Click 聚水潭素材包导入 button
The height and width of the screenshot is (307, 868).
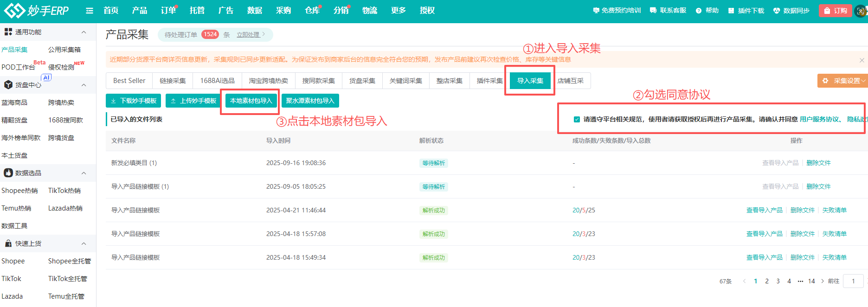point(310,101)
